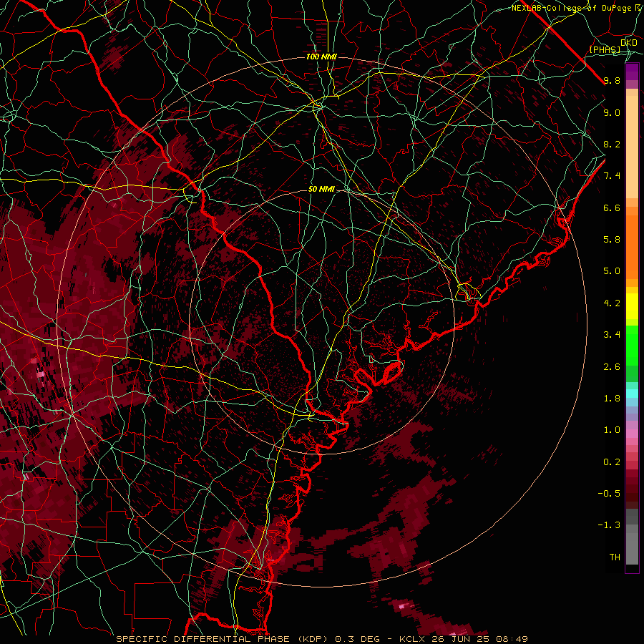Click the 5.8 value on color scale
Screen dimensions: 644x644
tap(612, 240)
